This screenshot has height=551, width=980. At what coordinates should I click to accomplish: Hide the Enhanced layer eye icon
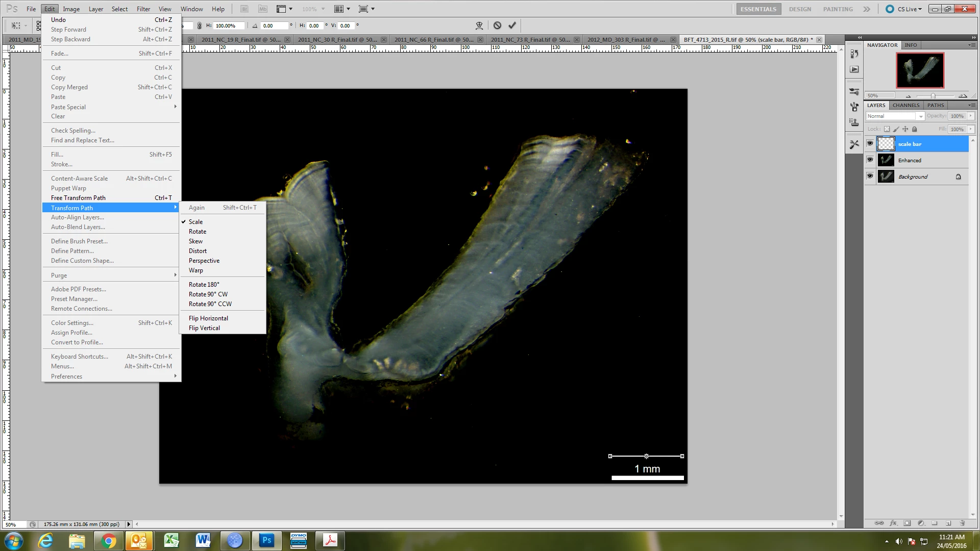click(x=870, y=160)
